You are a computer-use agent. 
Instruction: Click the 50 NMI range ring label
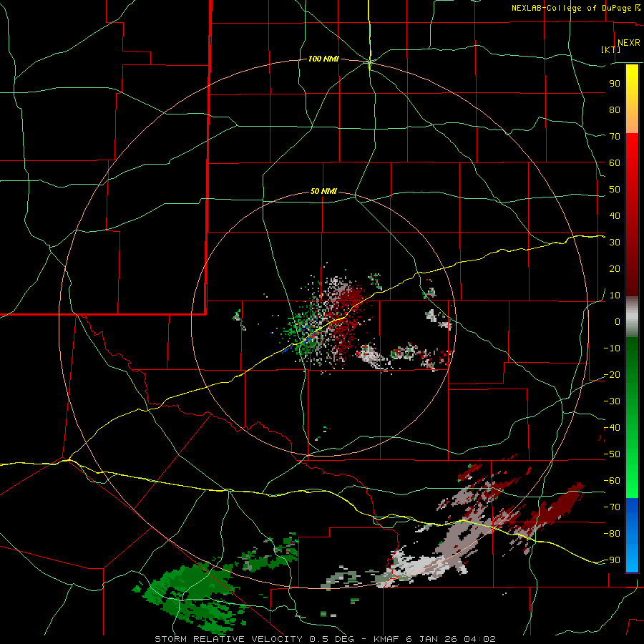[323, 191]
